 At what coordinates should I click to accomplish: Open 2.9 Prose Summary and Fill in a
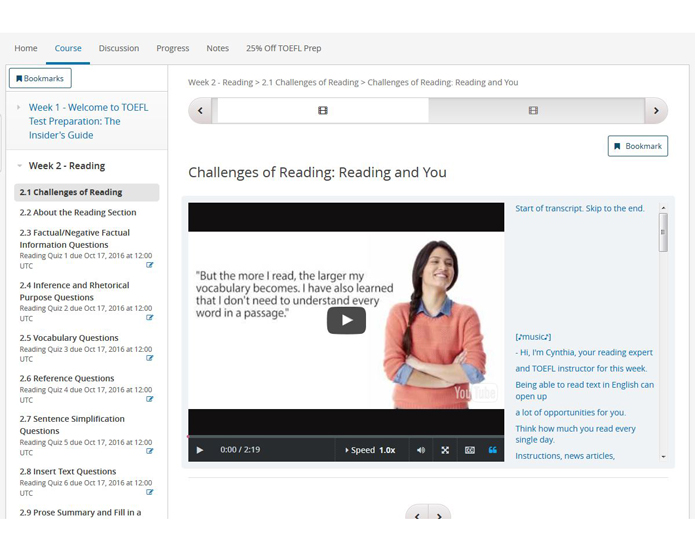point(80,512)
